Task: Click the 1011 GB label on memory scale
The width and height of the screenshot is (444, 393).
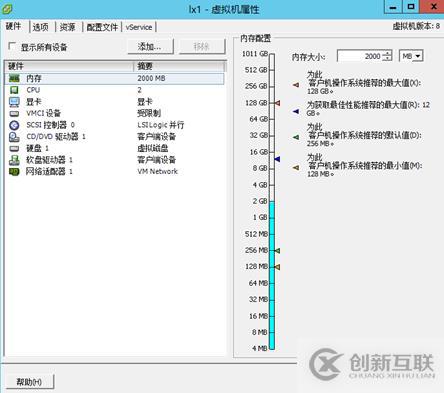Action: tap(255, 54)
